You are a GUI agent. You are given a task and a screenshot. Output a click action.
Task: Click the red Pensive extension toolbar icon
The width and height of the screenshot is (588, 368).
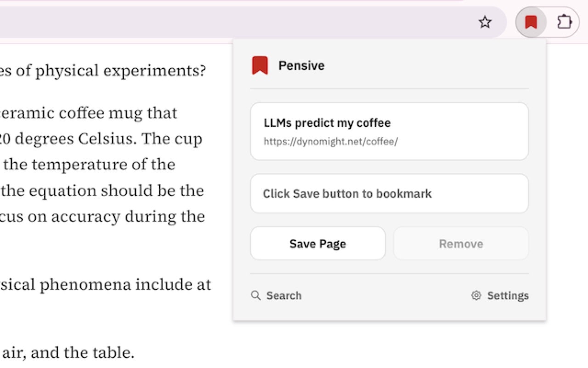tap(531, 22)
